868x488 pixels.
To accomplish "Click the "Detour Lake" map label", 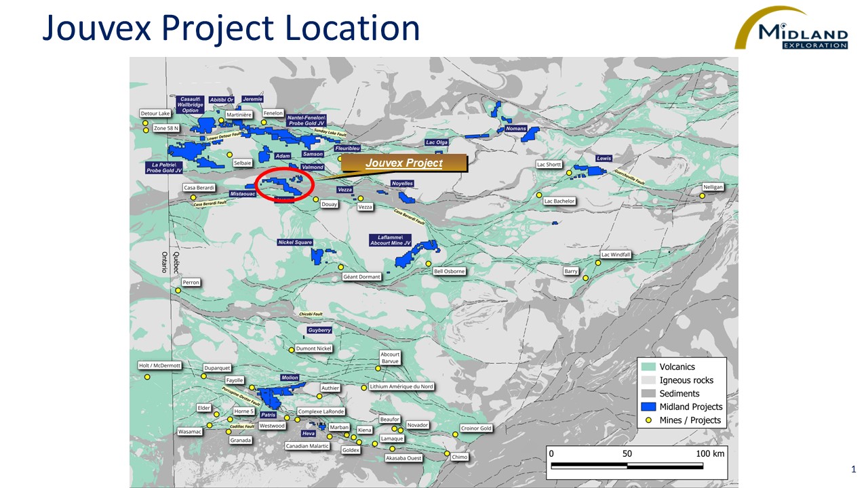I will [155, 113].
